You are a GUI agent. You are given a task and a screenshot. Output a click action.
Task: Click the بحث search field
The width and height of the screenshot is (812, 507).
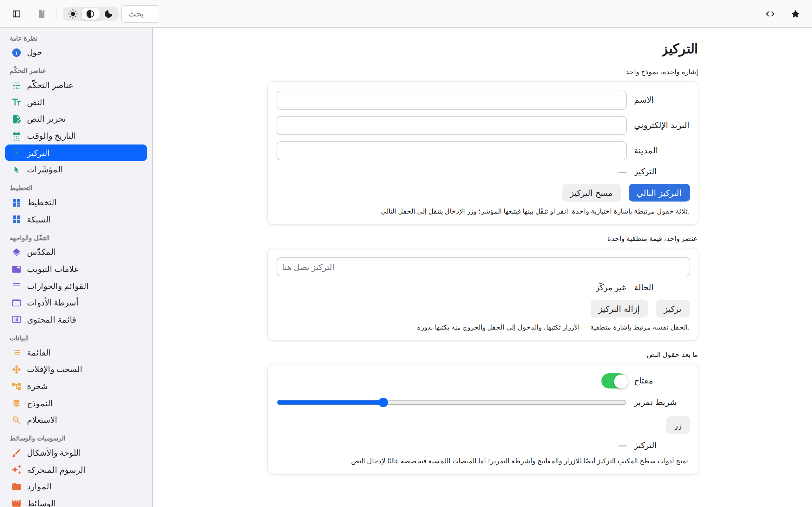click(x=140, y=14)
